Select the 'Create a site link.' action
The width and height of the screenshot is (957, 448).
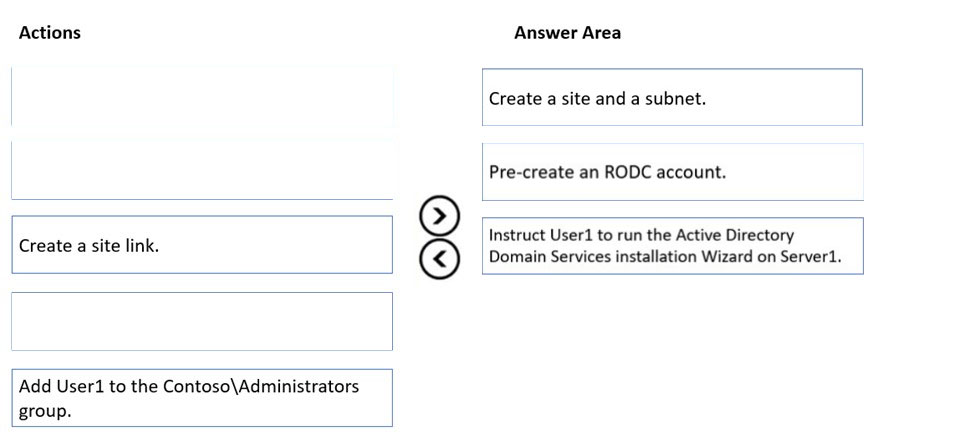point(202,245)
